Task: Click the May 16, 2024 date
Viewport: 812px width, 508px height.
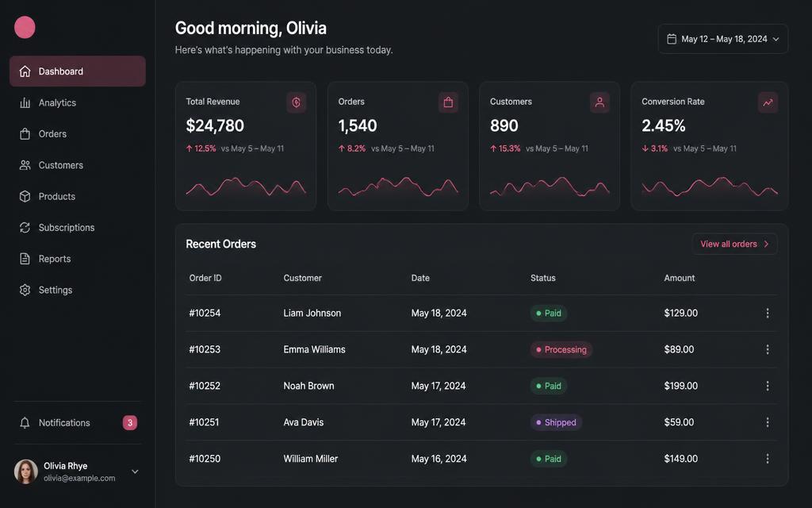Action: (x=439, y=459)
